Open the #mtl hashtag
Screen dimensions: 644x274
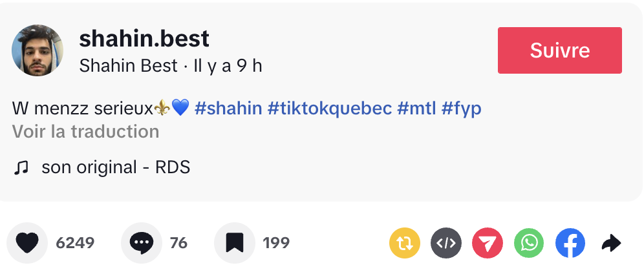point(416,108)
